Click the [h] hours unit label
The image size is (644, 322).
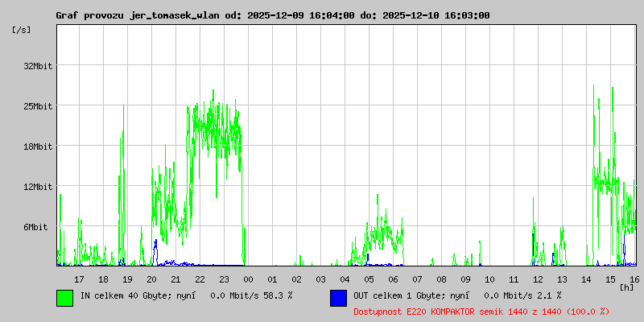click(x=627, y=287)
